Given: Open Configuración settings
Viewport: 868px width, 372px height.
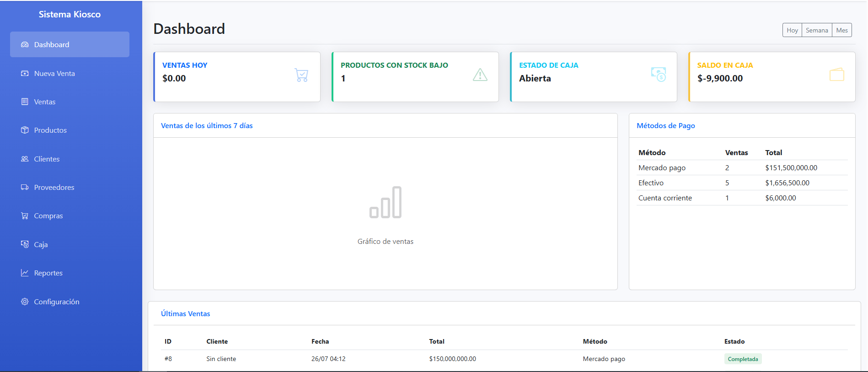Looking at the screenshot, I should coord(70,302).
